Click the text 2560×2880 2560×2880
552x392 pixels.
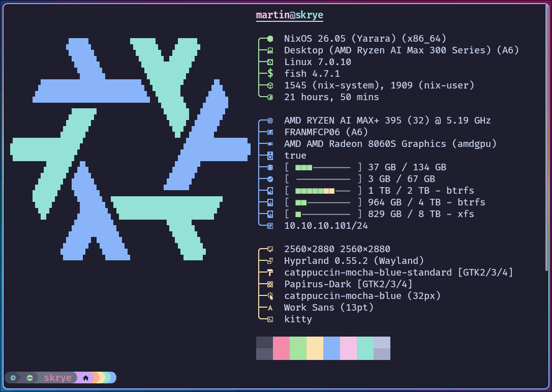pyautogui.click(x=338, y=249)
